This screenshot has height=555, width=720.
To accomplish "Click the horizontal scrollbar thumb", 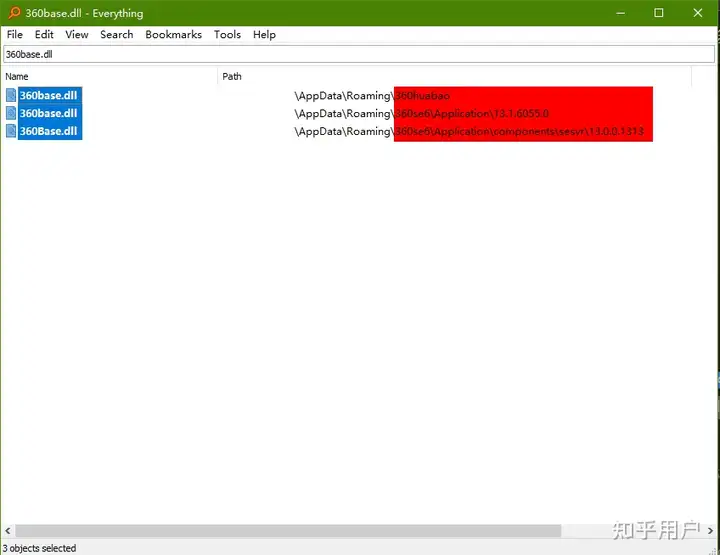I will click(x=288, y=531).
